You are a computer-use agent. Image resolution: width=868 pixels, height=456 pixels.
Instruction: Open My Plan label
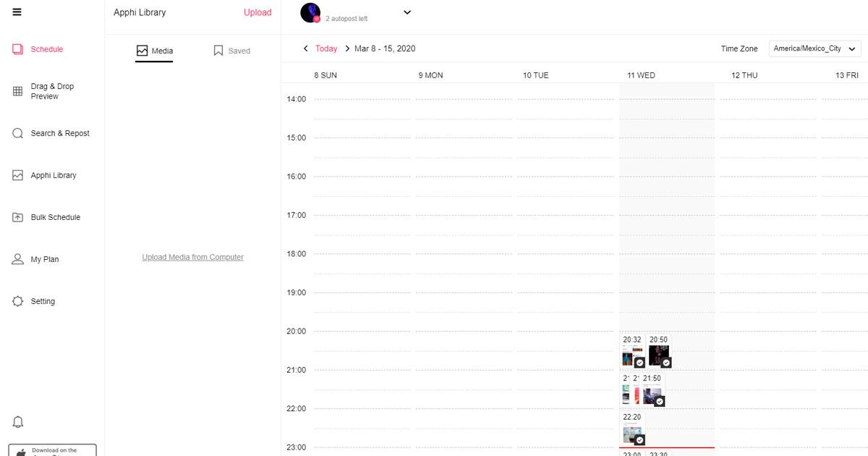point(45,259)
